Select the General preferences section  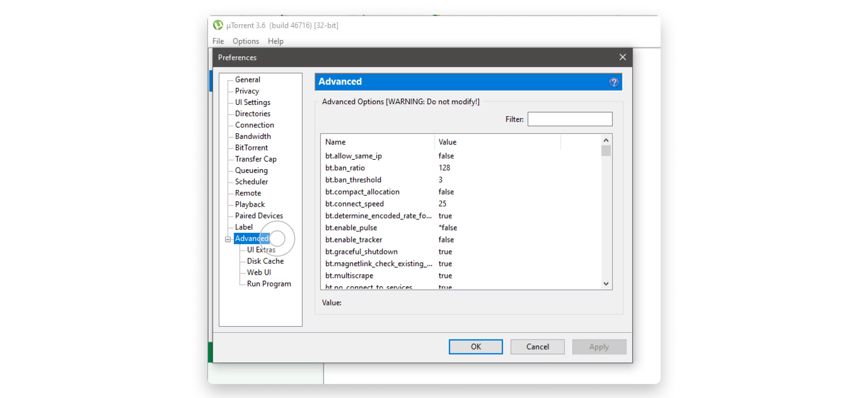pyautogui.click(x=247, y=79)
